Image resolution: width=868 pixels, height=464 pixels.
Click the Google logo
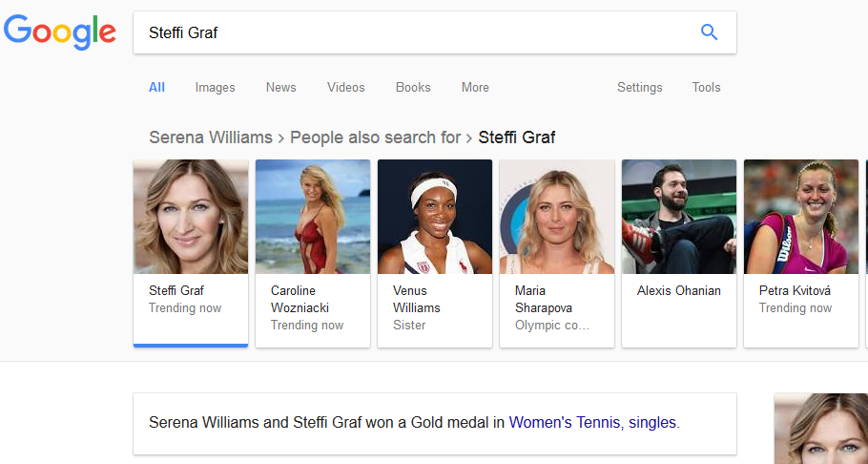[x=60, y=32]
